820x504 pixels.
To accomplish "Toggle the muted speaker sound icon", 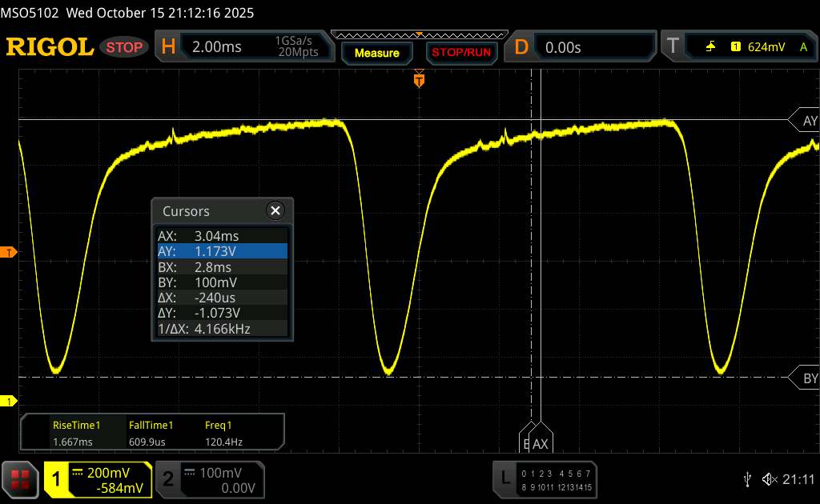I will coord(769,479).
